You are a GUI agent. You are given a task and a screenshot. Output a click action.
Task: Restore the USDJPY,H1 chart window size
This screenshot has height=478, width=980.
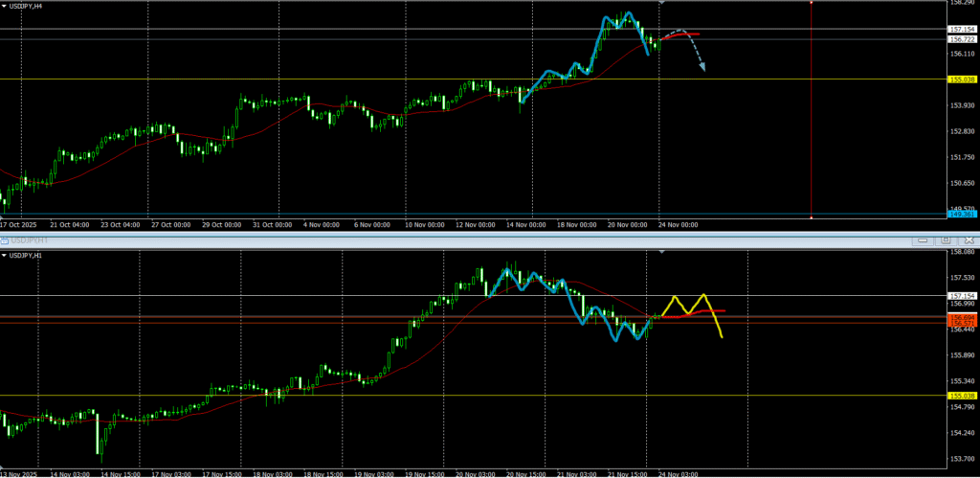(x=947, y=239)
